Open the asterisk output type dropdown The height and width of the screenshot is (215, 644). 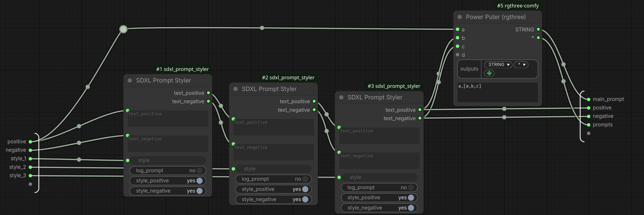[x=521, y=65]
